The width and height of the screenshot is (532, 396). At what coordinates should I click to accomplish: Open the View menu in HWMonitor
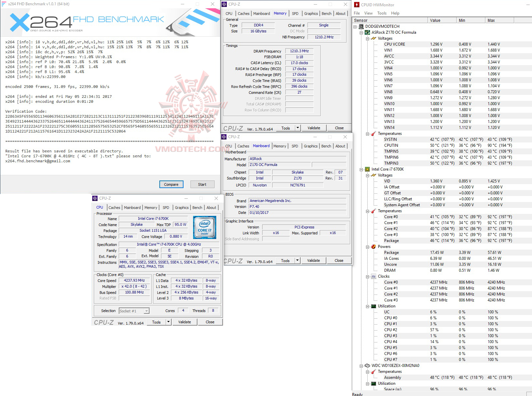[368, 13]
